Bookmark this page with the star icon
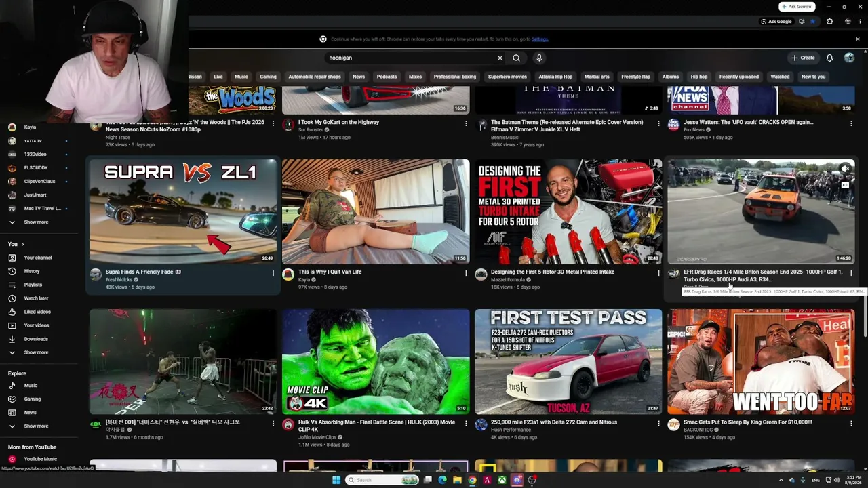Image resolution: width=868 pixels, height=488 pixels. coord(812,22)
